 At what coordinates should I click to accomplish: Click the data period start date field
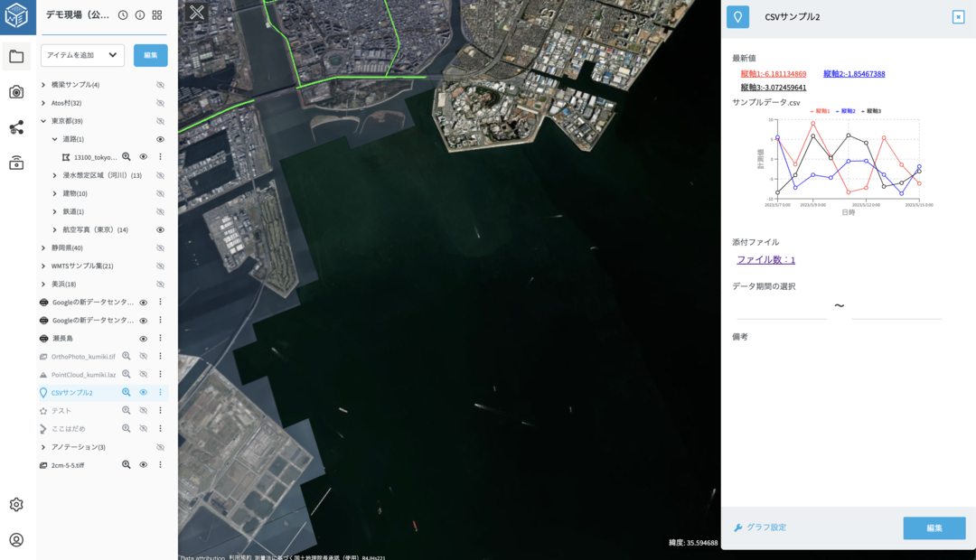click(x=782, y=309)
